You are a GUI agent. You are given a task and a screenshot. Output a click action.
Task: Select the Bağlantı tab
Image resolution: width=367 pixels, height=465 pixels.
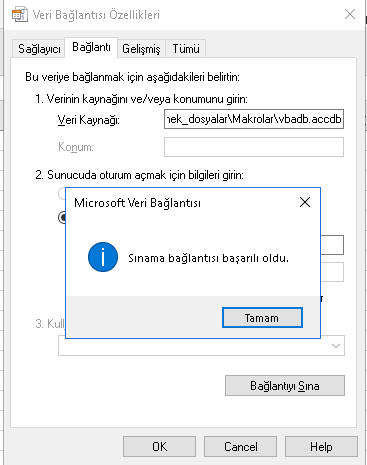[91, 47]
